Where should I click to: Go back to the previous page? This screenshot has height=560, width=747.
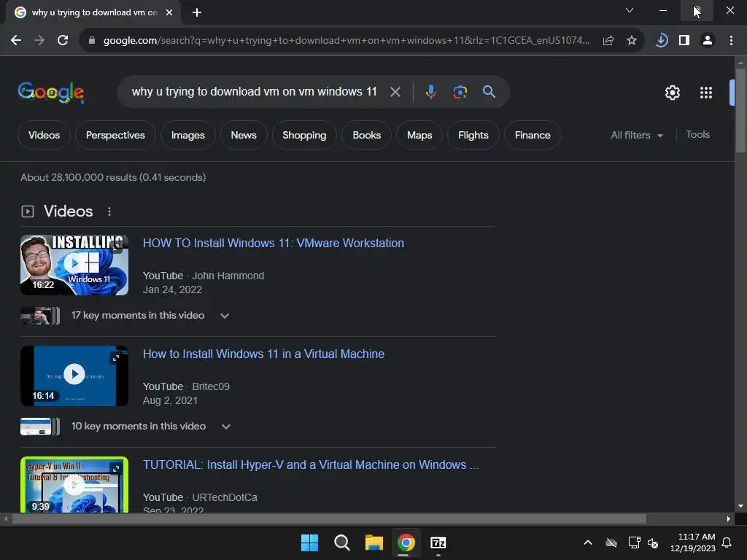[16, 41]
